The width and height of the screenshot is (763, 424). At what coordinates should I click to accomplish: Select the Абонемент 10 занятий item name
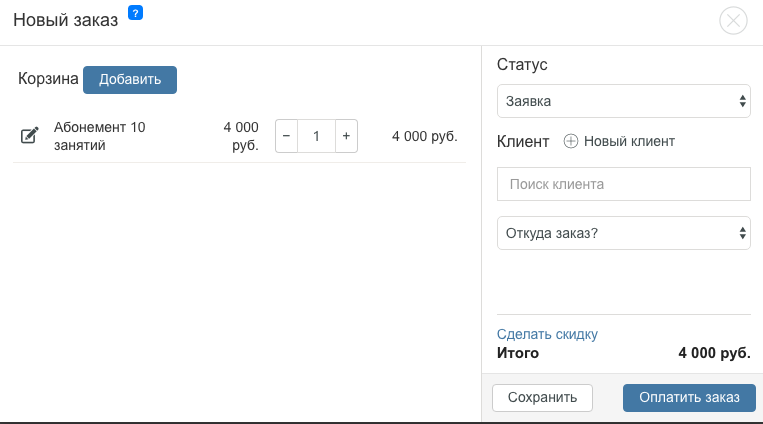pos(100,136)
